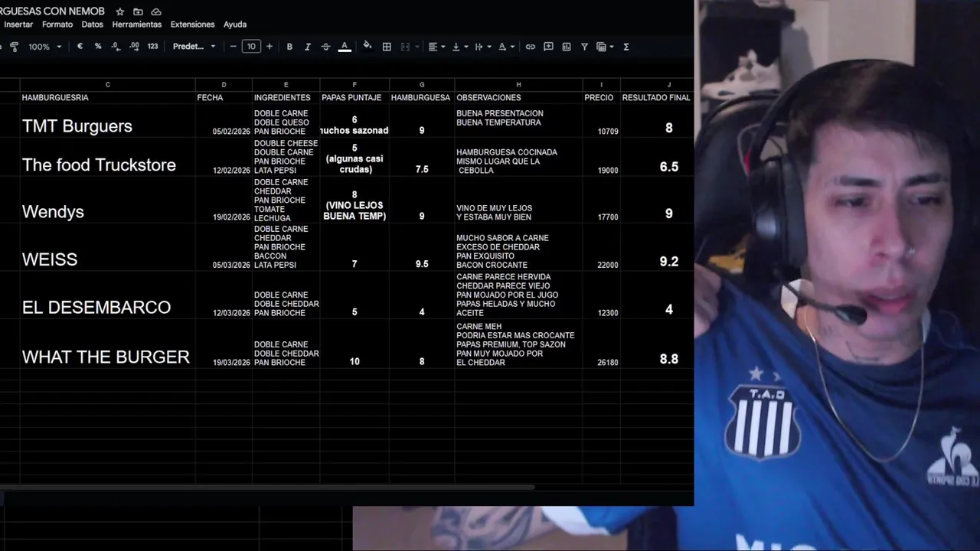This screenshot has width=980, height=551.
Task: Open the functions sigma menu
Action: coord(626,47)
